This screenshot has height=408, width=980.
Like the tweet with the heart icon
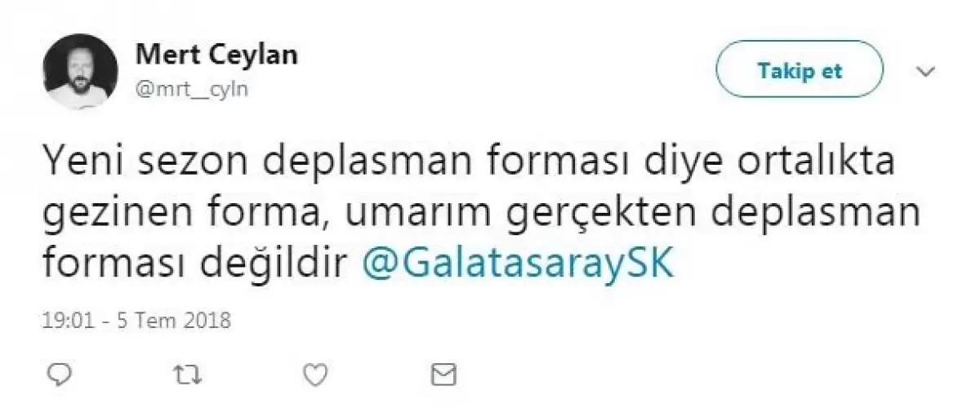[x=315, y=375]
